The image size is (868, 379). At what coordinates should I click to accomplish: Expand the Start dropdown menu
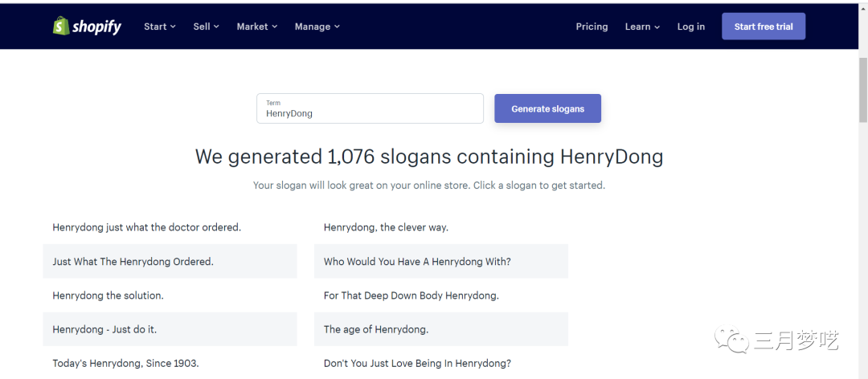pyautogui.click(x=159, y=26)
